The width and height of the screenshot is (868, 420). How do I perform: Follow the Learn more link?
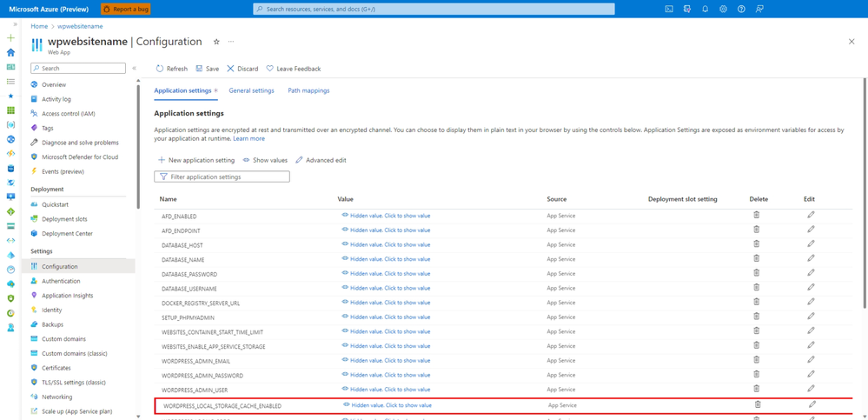tap(248, 138)
